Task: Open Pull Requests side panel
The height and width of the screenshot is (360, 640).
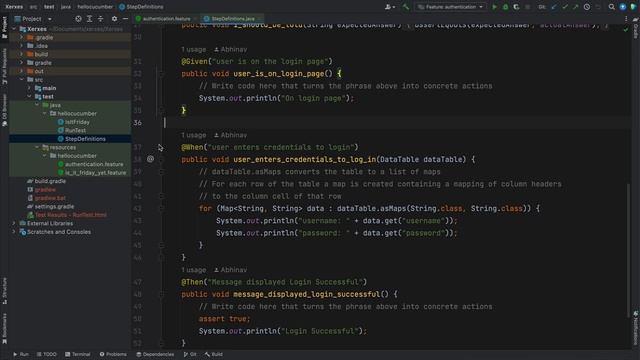Action: [x=4, y=66]
